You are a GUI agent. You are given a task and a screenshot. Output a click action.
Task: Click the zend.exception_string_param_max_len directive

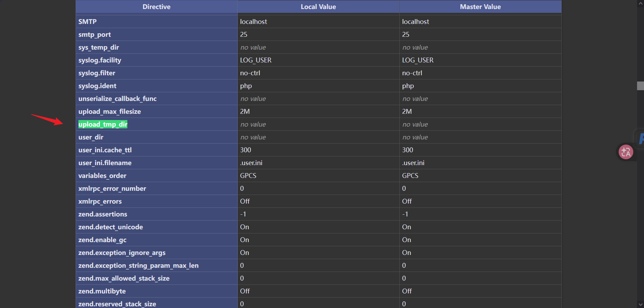click(x=138, y=265)
